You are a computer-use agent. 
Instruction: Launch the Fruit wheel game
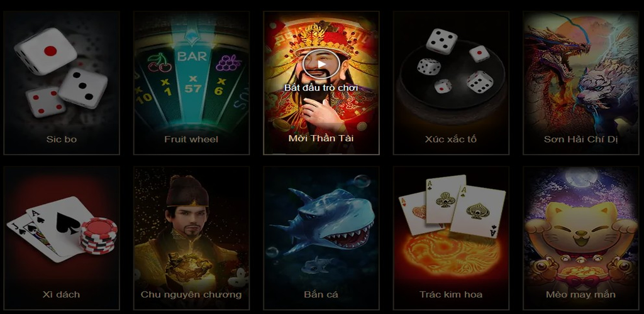pos(191,84)
